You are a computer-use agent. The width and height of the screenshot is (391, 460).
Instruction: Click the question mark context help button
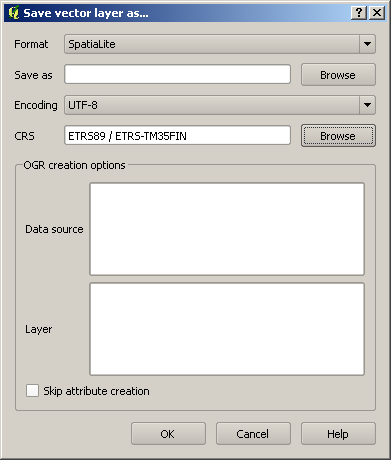pyautogui.click(x=359, y=13)
